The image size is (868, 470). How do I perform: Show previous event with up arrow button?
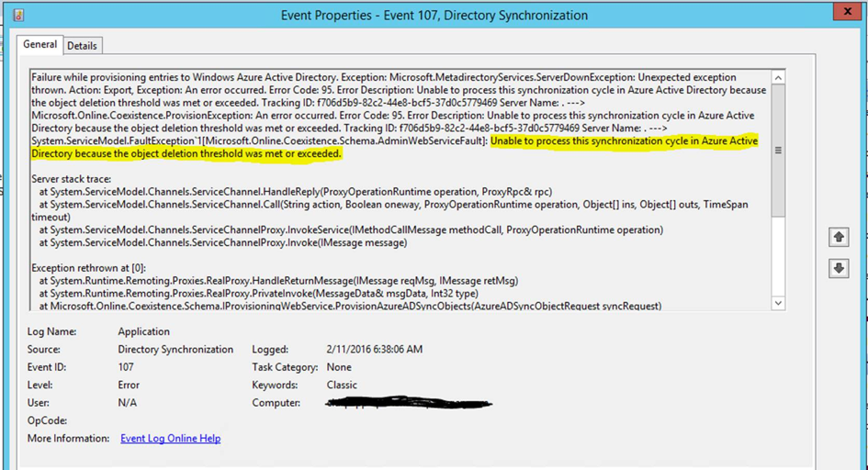point(839,237)
